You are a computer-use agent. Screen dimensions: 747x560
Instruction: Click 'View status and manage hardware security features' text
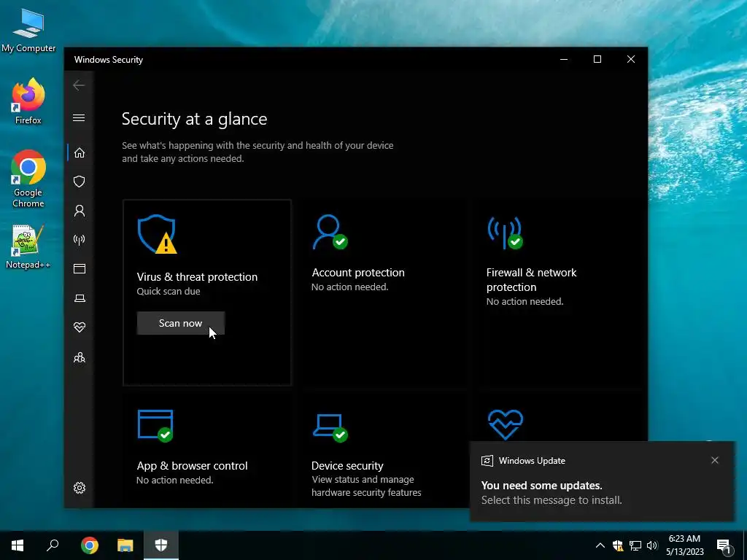point(366,486)
